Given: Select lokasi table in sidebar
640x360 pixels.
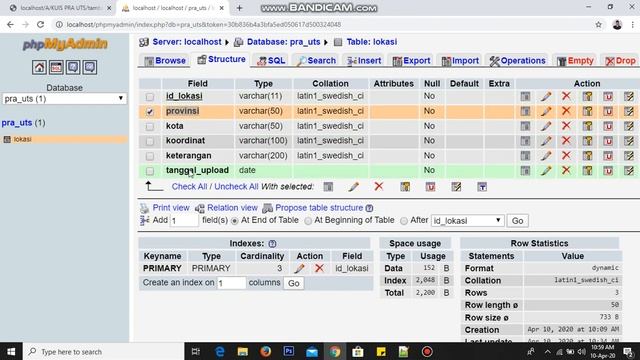Looking at the screenshot, I should click(x=22, y=139).
